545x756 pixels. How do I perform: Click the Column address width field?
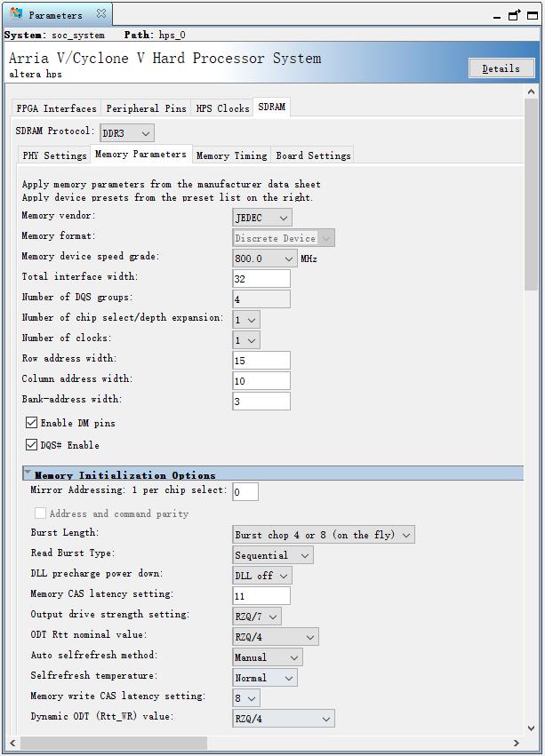pyautogui.click(x=261, y=381)
